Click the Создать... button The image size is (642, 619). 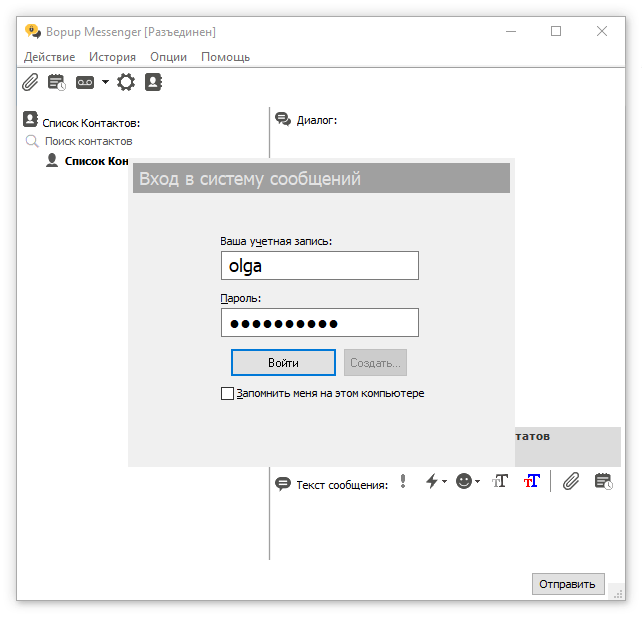[375, 362]
